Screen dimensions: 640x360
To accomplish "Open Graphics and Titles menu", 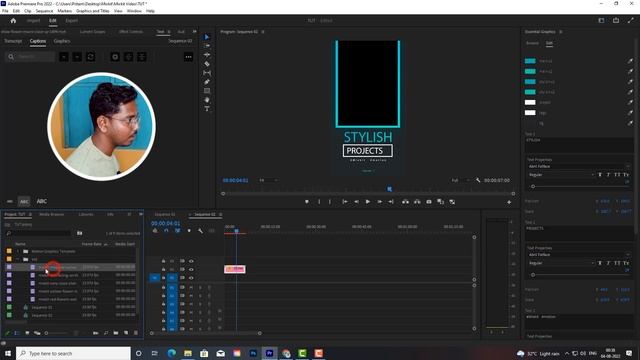I will click(x=93, y=11).
